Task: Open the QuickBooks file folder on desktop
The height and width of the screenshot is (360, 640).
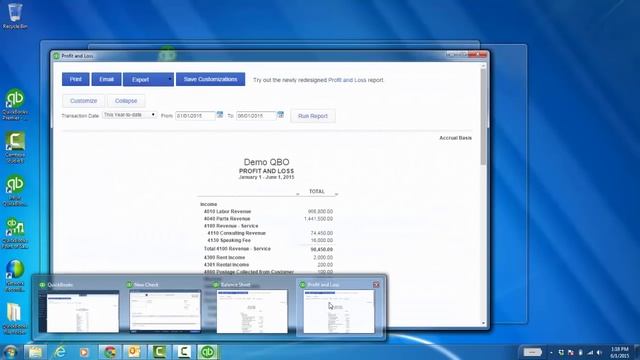Action: coord(15,319)
